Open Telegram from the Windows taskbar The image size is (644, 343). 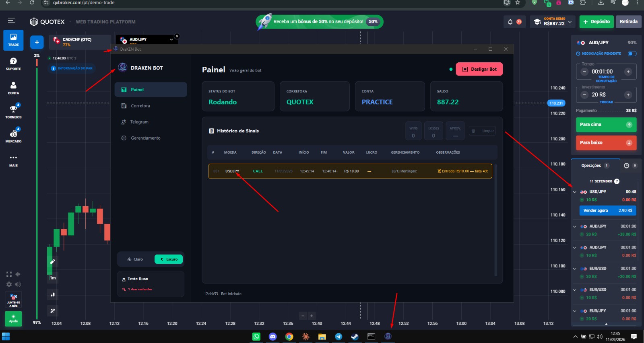[339, 337]
